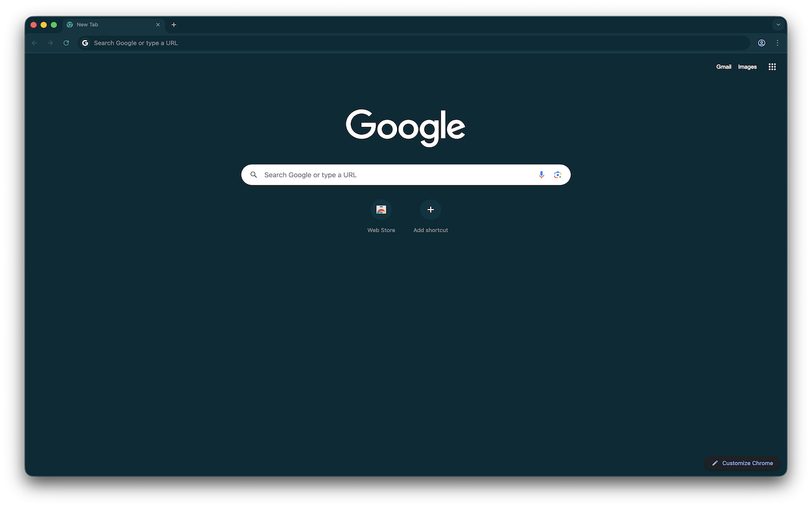Focus the address bar URL field

pyautogui.click(x=414, y=43)
